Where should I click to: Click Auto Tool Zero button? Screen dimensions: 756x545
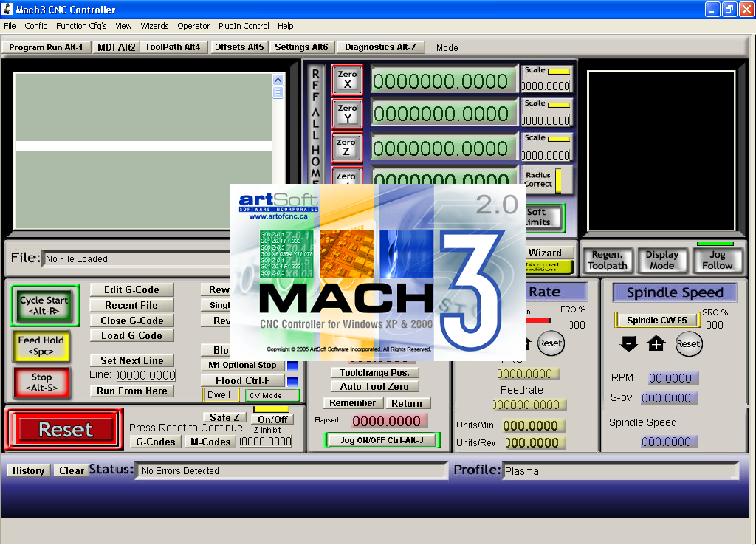[374, 386]
